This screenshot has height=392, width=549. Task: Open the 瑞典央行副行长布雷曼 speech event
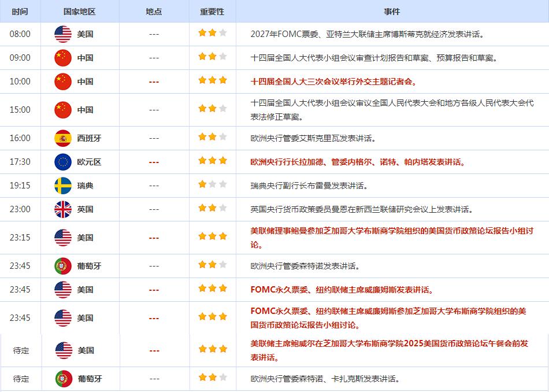click(309, 186)
